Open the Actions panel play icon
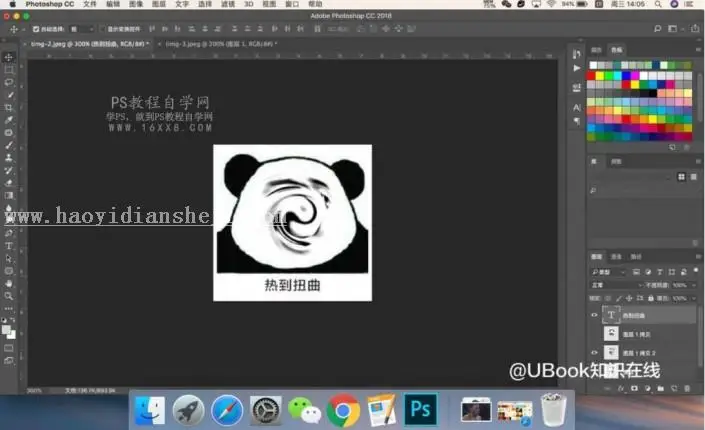Screen dimensions: 705x430 576,68
